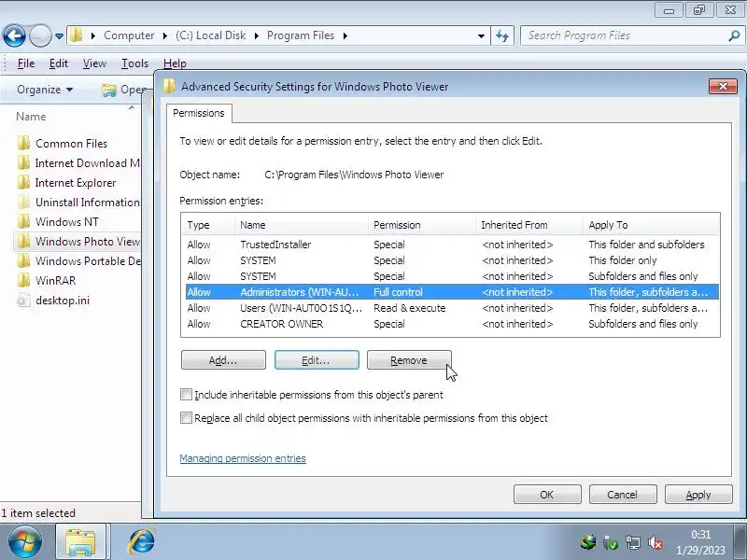
Task: Click the Permission column header
Action: [x=421, y=225]
